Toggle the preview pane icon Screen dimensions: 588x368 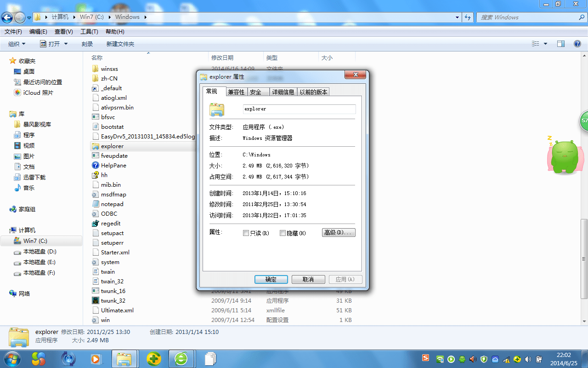coord(561,43)
